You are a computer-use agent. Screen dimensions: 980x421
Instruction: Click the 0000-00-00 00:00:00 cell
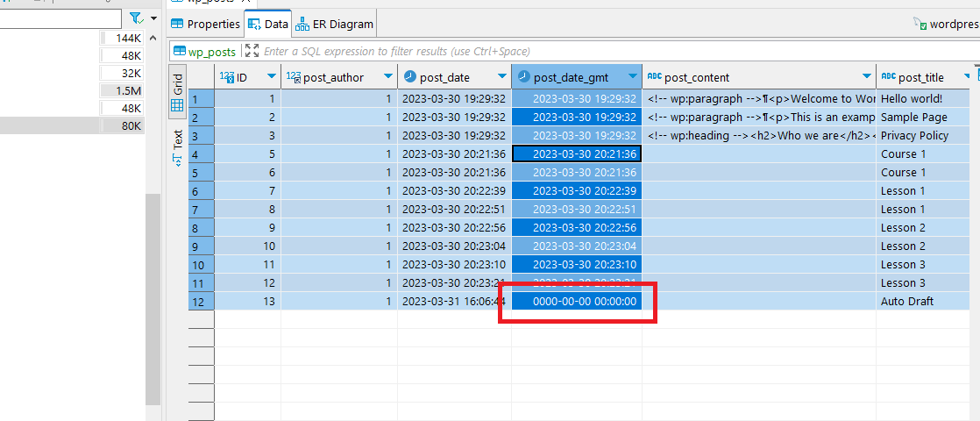(577, 302)
